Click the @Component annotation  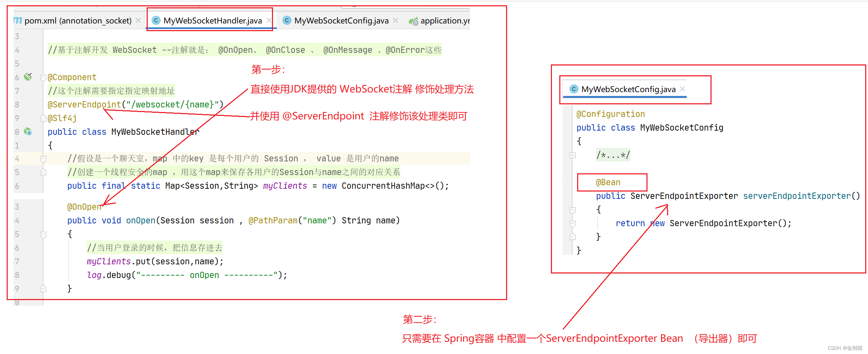click(x=72, y=77)
